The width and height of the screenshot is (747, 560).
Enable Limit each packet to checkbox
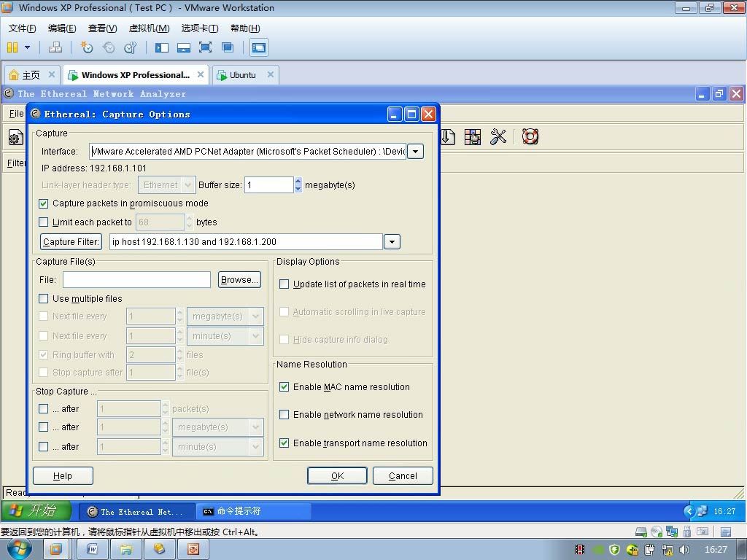click(43, 222)
